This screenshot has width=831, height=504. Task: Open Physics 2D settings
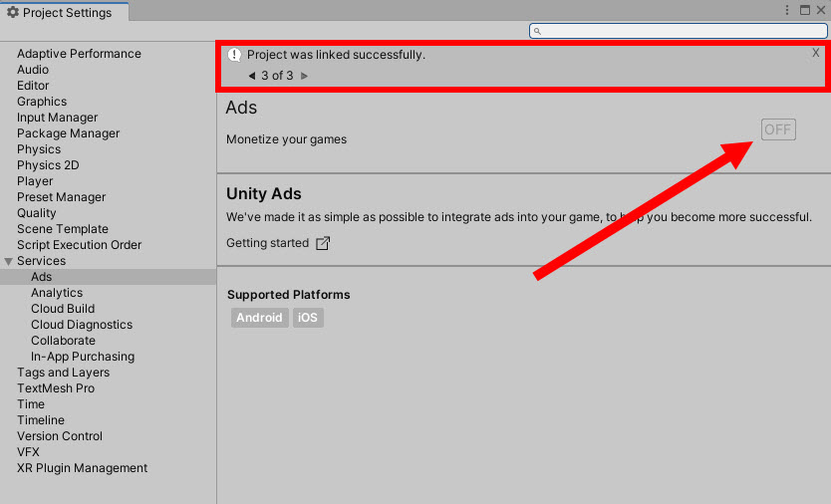point(48,164)
